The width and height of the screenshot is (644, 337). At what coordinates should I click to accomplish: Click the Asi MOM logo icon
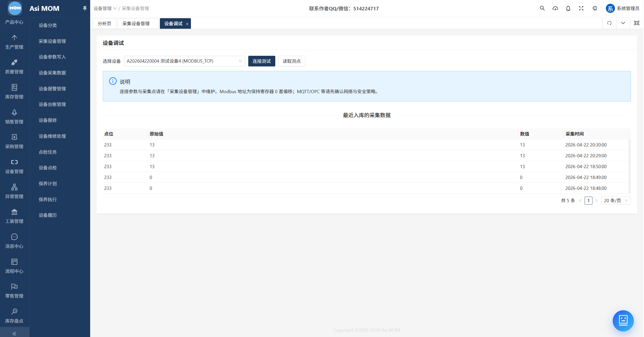pyautogui.click(x=15, y=8)
